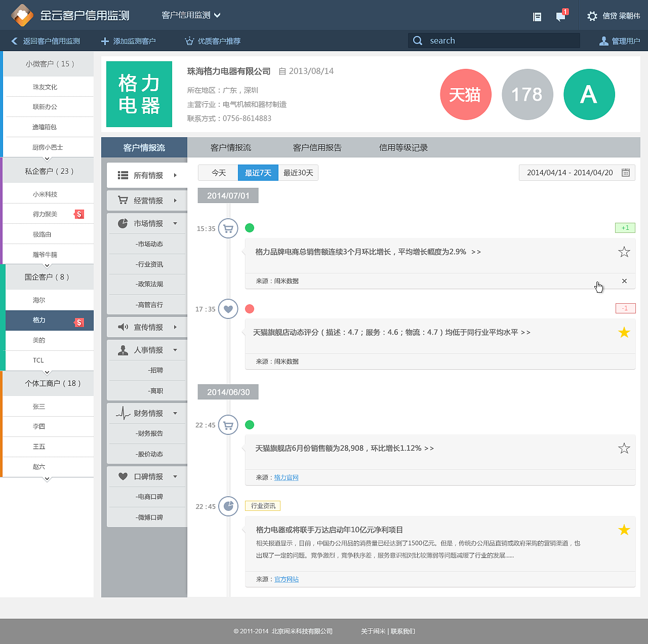The height and width of the screenshot is (644, 648).
Task: Collapse 口碑情报 category
Action: (x=147, y=476)
